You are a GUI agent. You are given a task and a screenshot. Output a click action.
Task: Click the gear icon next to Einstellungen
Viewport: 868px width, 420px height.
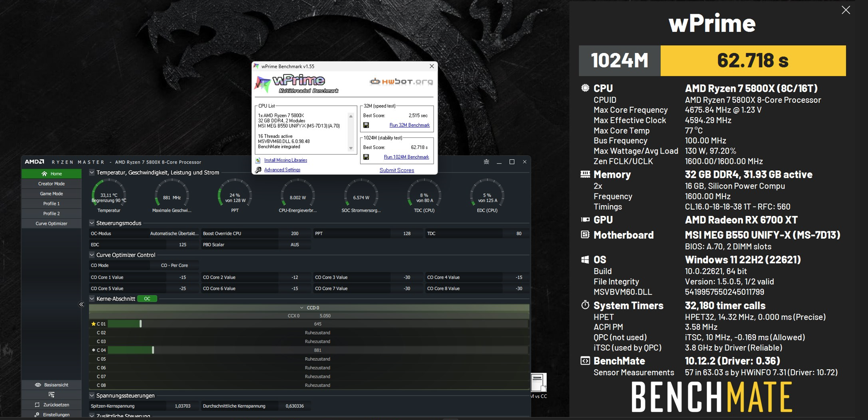37,414
